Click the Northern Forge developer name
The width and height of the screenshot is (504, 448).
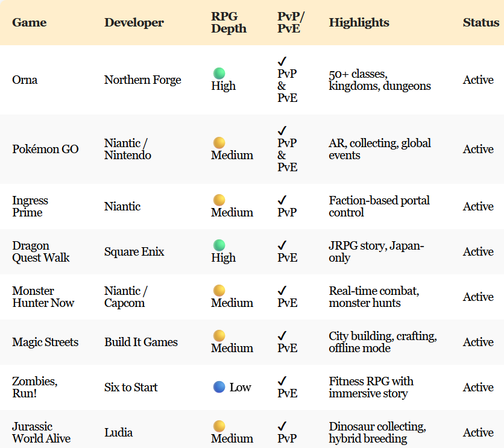(142, 80)
